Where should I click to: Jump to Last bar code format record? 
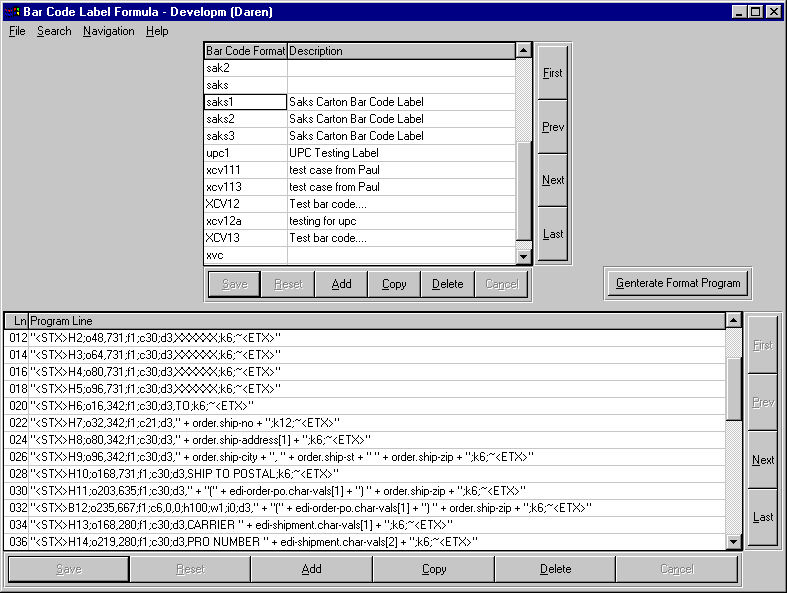[x=553, y=234]
